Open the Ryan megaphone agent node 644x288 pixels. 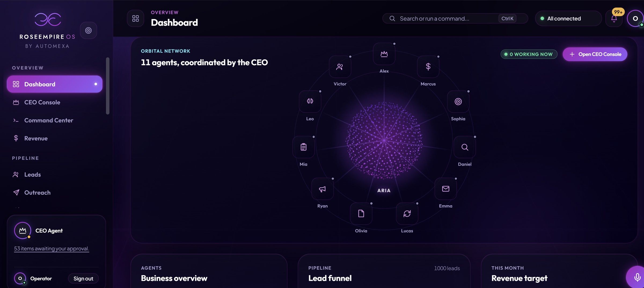tap(322, 189)
